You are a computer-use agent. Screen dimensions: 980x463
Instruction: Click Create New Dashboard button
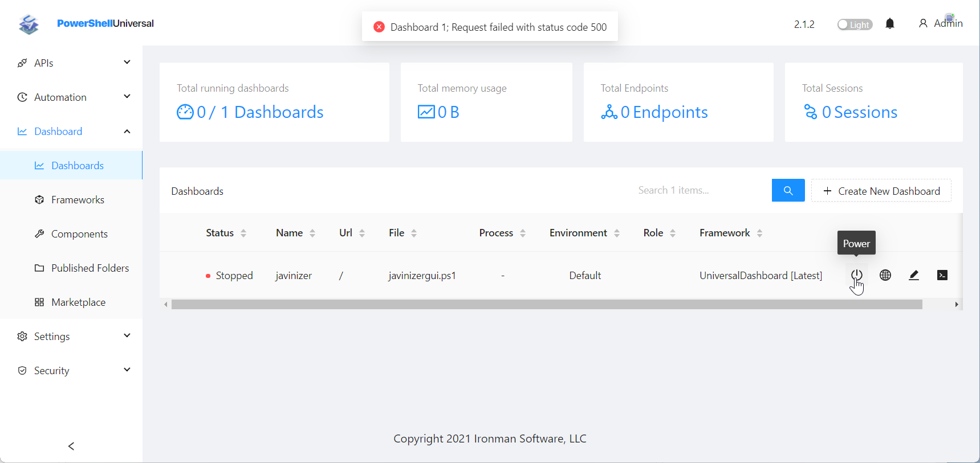(881, 191)
